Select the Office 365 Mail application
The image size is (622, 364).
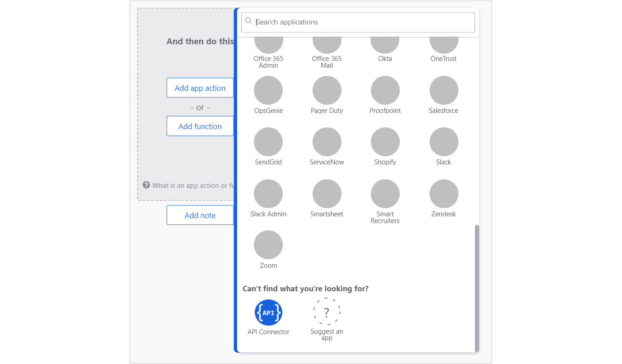click(327, 45)
